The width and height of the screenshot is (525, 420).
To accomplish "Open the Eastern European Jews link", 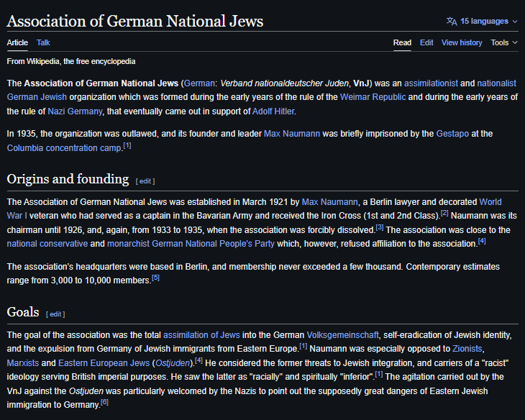I will (104, 363).
